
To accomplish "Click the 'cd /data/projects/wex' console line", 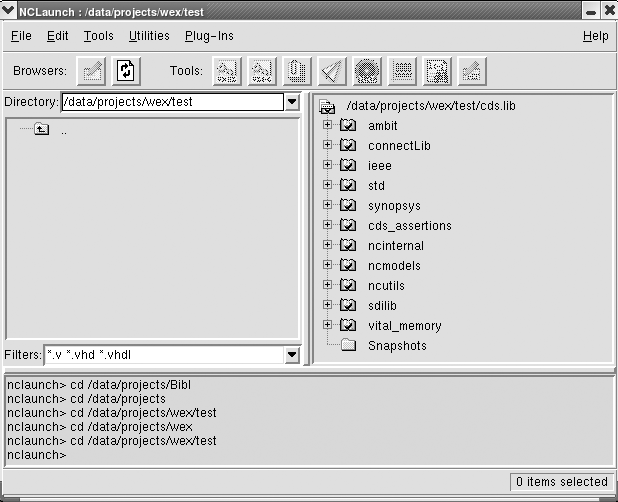I will [x=131, y=427].
